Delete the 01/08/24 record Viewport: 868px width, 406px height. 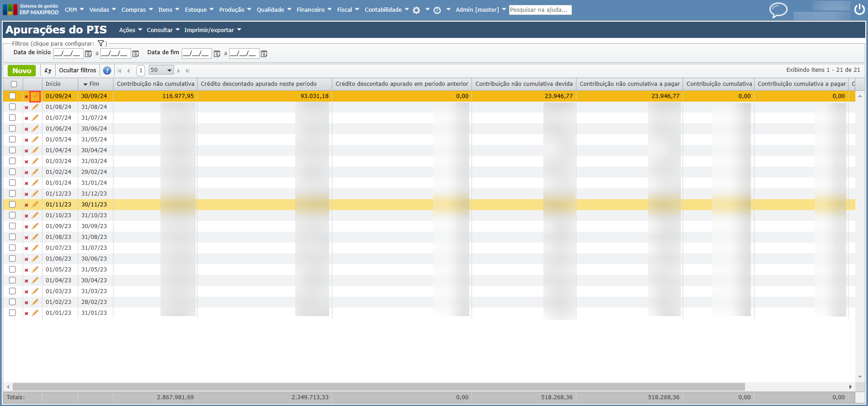[x=26, y=107]
